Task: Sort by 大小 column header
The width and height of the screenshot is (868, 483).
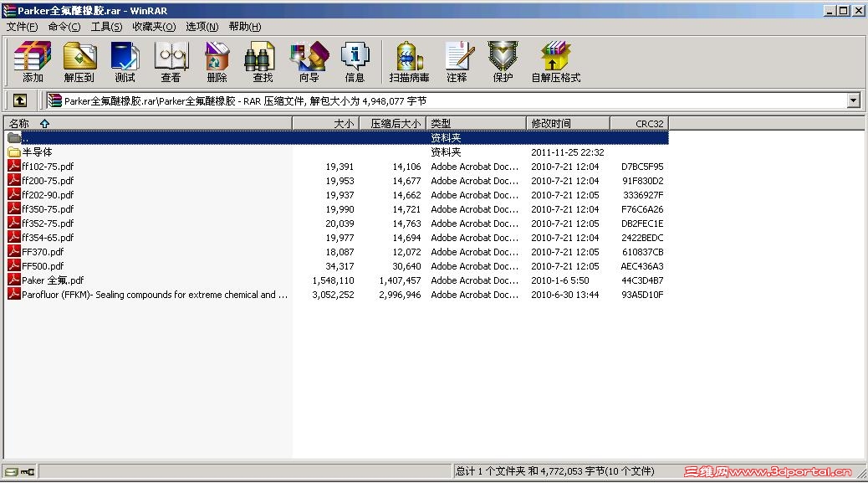Action: (x=325, y=123)
